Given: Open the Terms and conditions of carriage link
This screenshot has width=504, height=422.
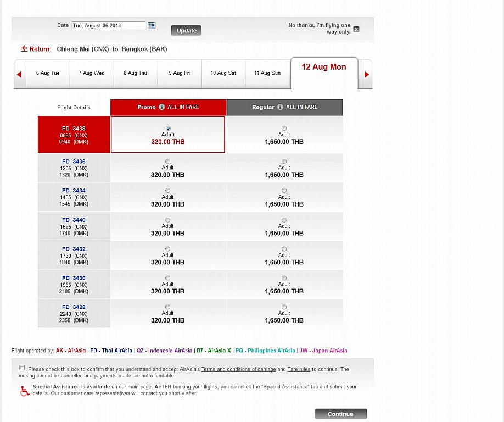Looking at the screenshot, I should click(238, 369).
